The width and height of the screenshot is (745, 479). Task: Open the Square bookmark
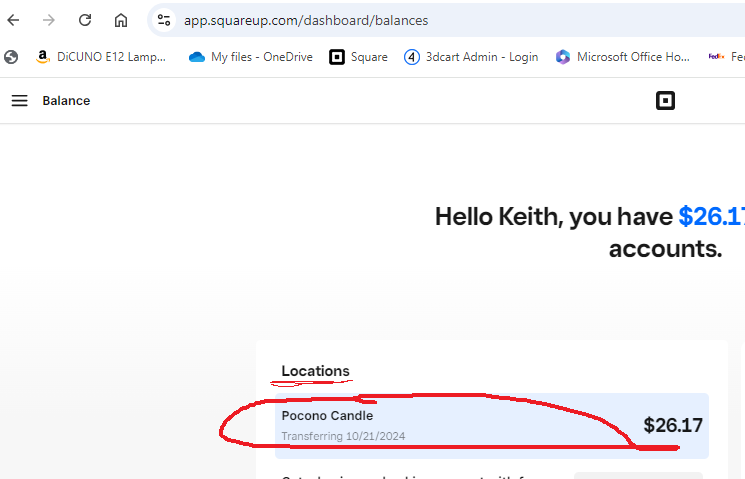pyautogui.click(x=359, y=57)
